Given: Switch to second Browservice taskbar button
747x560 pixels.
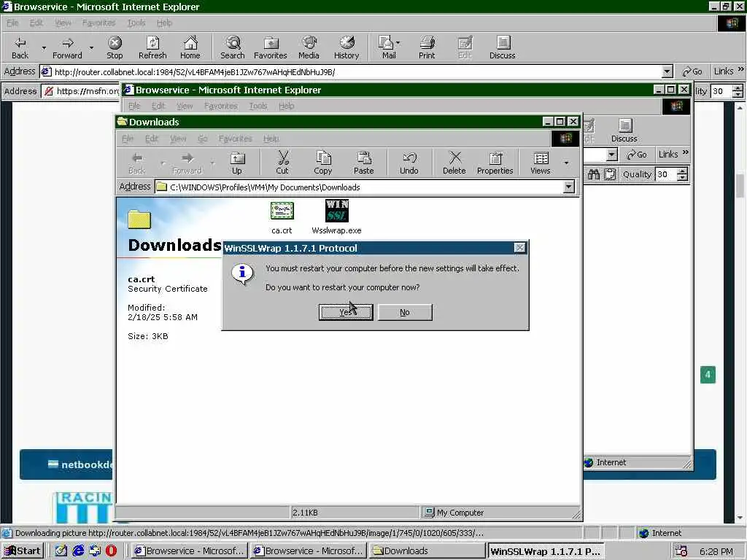Looking at the screenshot, I should [309, 551].
